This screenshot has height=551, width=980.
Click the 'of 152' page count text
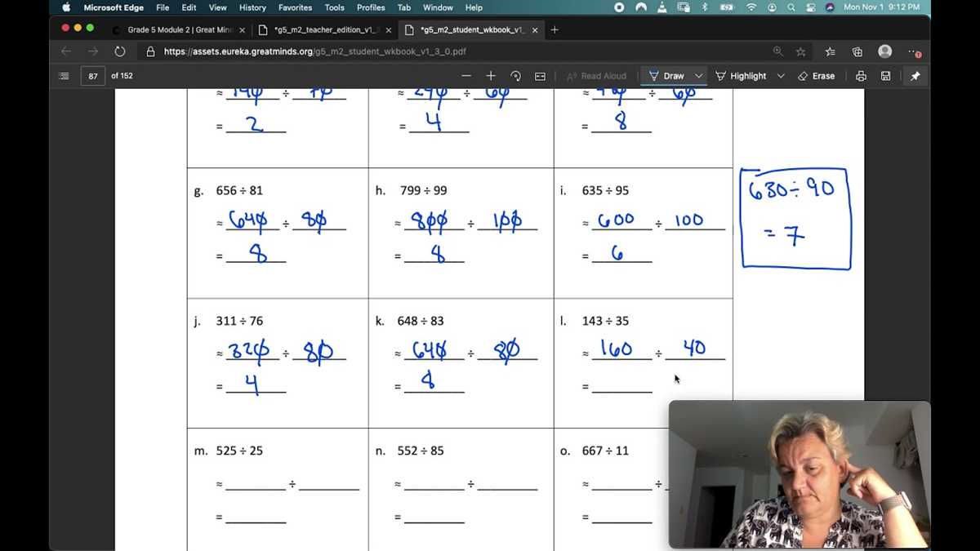point(122,76)
